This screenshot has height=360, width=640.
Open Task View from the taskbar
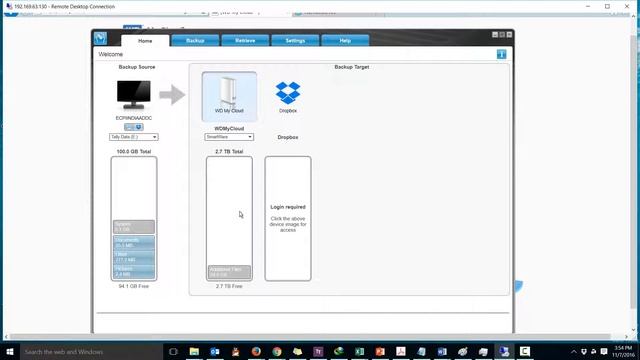tap(173, 351)
